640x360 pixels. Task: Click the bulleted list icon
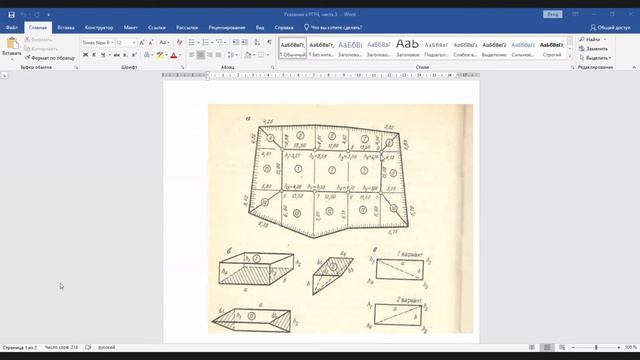point(192,42)
